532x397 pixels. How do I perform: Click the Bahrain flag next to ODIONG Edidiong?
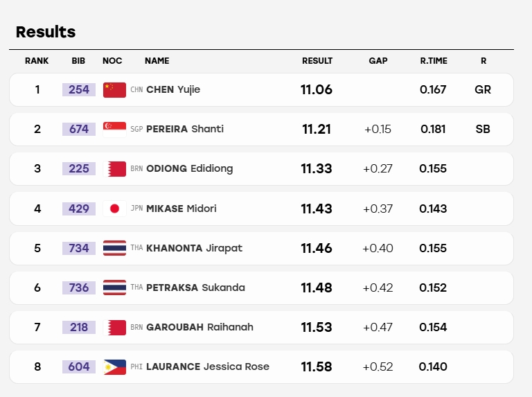click(115, 169)
